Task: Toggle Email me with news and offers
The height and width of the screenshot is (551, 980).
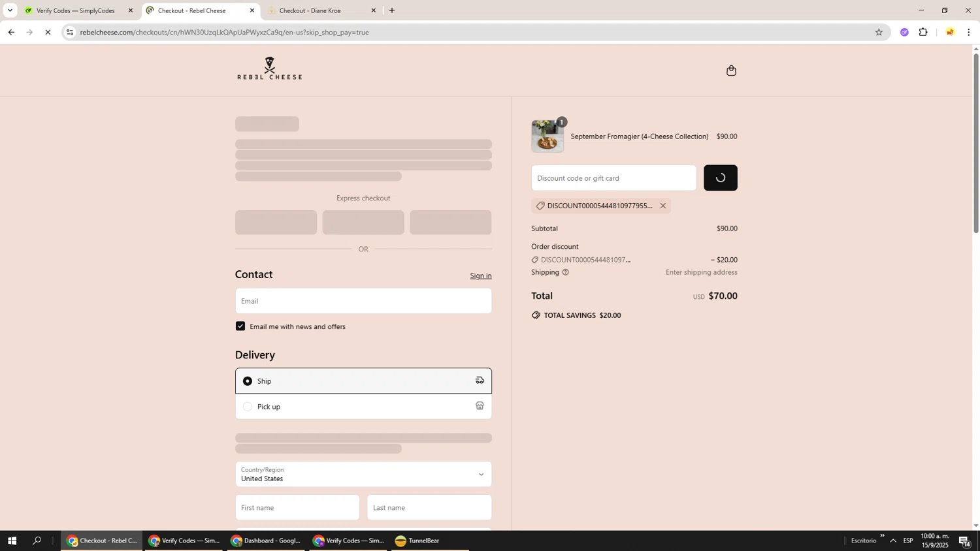Action: click(240, 326)
